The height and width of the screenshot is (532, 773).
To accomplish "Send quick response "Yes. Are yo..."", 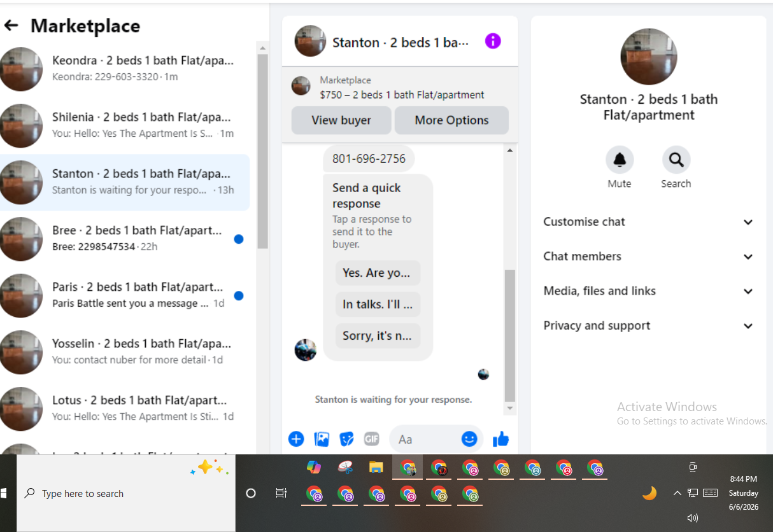I will point(378,273).
